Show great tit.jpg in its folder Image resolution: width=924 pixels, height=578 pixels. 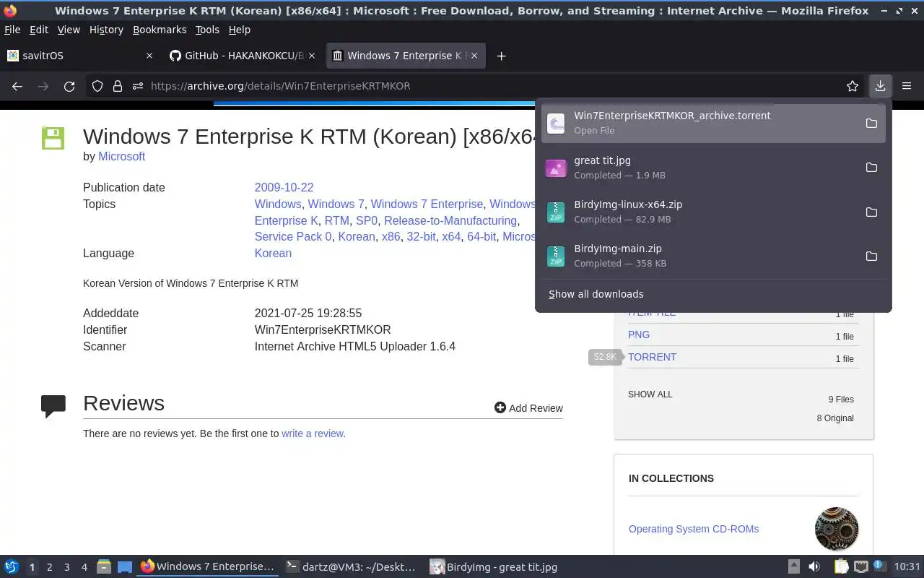coord(871,168)
